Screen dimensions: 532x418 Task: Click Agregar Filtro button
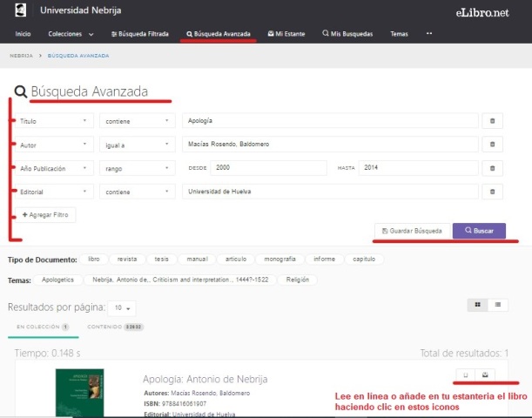(45, 215)
